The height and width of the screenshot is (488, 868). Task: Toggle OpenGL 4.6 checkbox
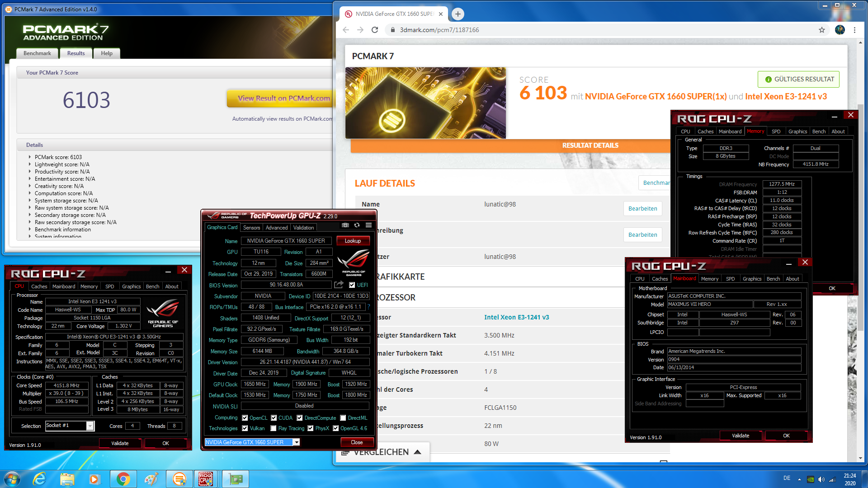point(335,428)
